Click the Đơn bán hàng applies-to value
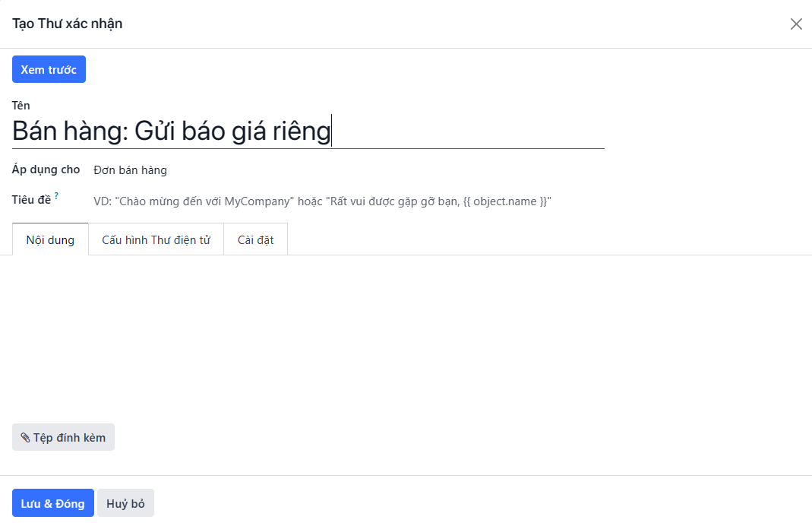This screenshot has height=526, width=812. pyautogui.click(x=130, y=170)
